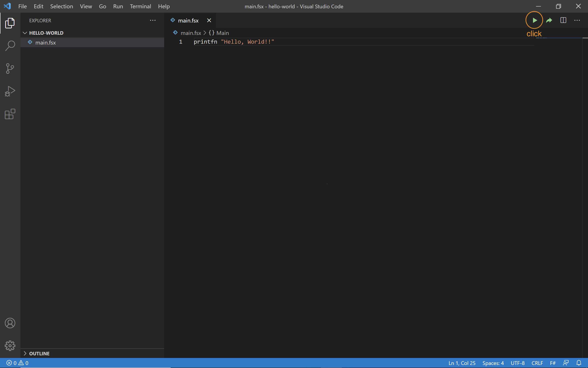Screen dimensions: 588x368
Task: Change the CRLF end of line sequence
Action: point(537,363)
